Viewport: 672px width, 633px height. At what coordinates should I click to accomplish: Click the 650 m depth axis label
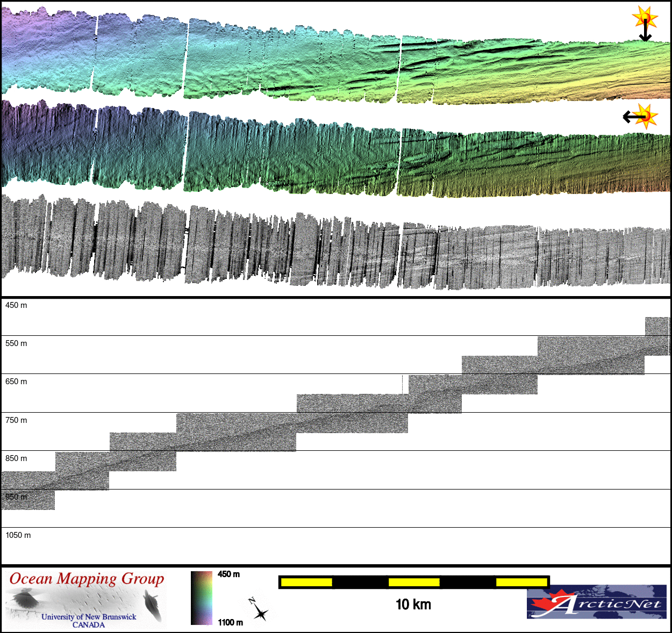16,382
